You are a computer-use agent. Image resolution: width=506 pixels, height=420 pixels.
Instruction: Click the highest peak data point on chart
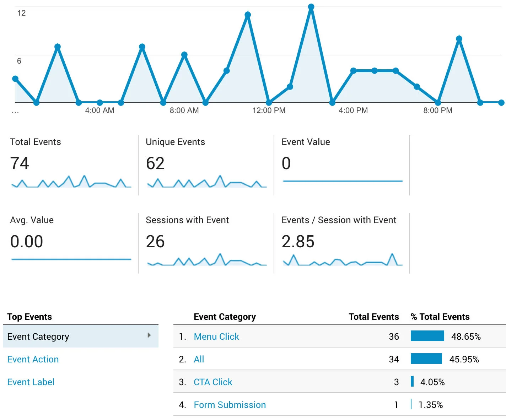click(311, 7)
